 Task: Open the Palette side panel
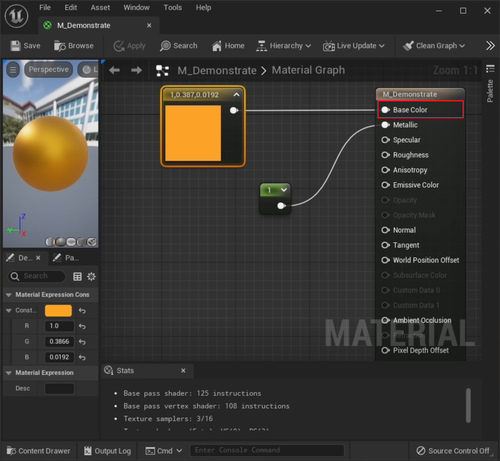pos(490,91)
